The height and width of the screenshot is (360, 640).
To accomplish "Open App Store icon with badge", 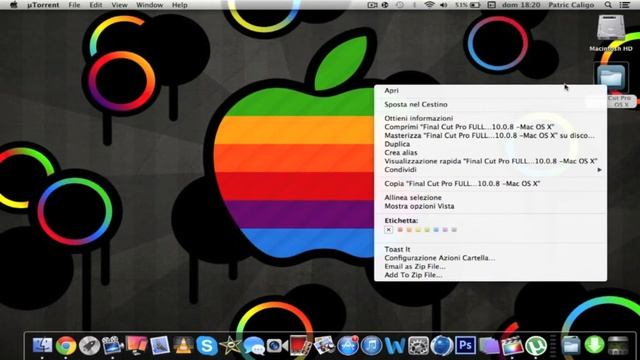I will pos(348,346).
